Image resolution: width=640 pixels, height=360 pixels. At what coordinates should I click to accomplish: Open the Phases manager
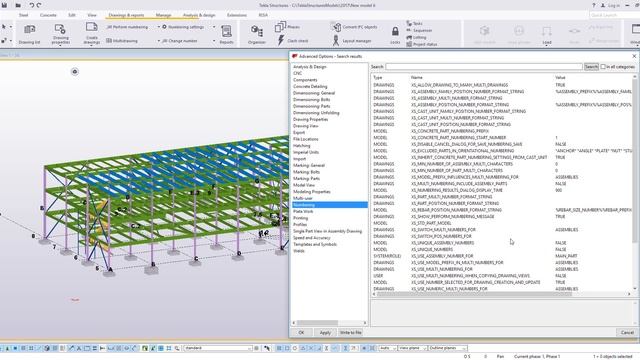pyautogui.click(x=287, y=27)
